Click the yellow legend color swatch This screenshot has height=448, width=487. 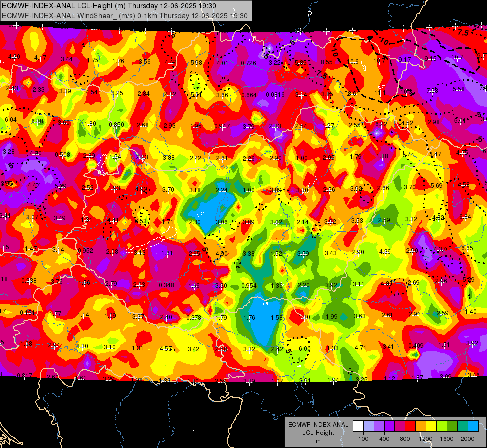pos(431,426)
